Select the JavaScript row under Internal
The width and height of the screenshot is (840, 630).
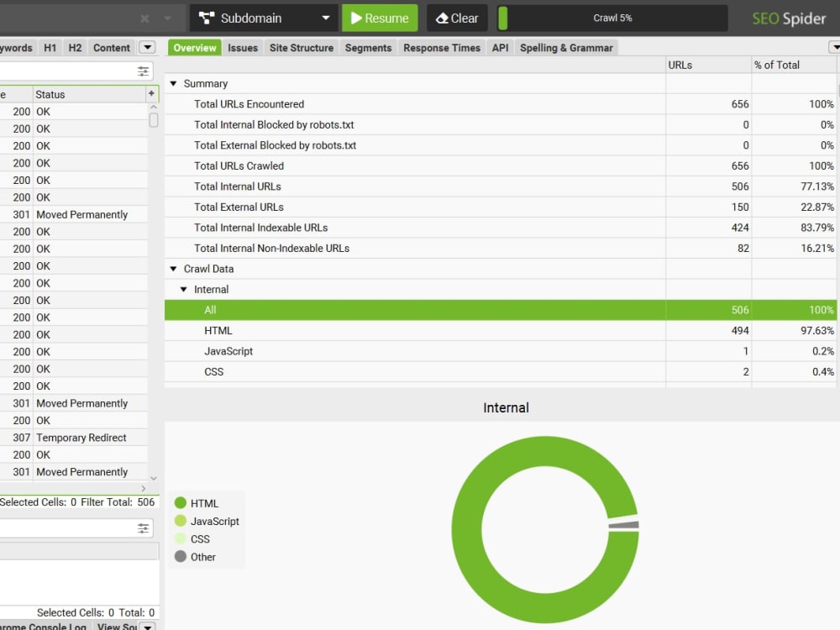pyautogui.click(x=501, y=351)
